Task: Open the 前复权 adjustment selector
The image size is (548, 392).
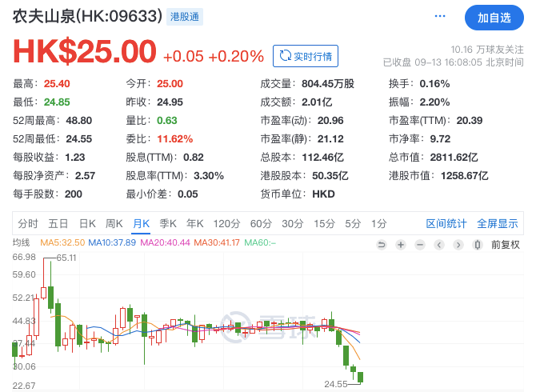Action: (506, 245)
